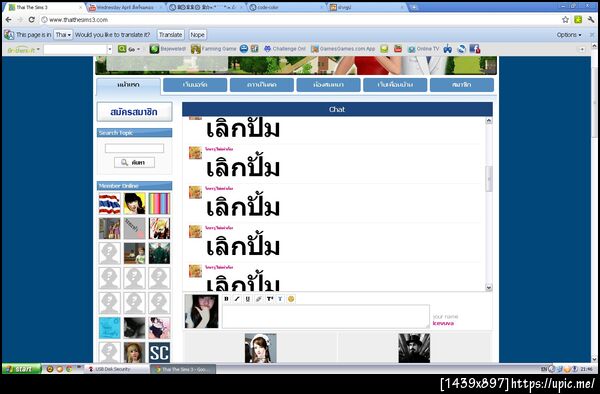
Task: Open the emoticon picker in the chat editor
Action: 291,299
